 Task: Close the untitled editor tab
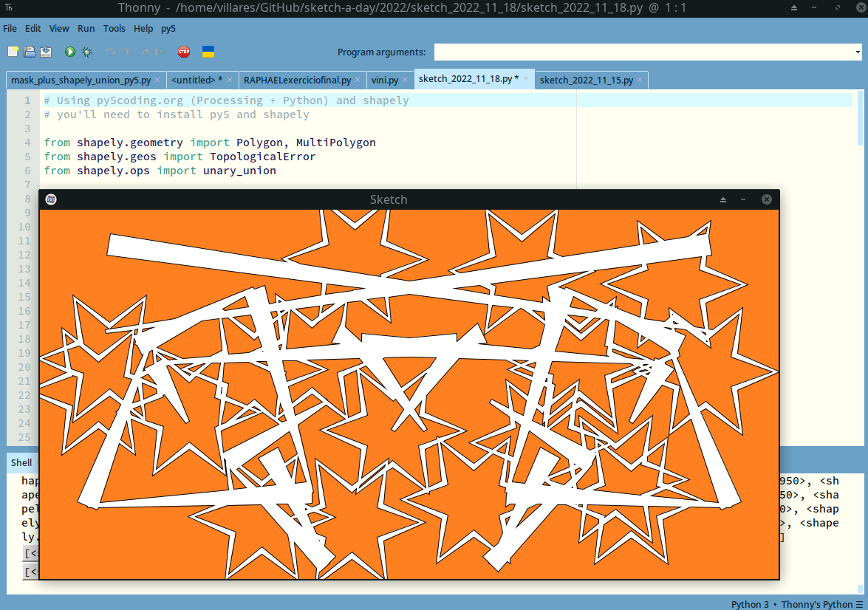[x=230, y=80]
